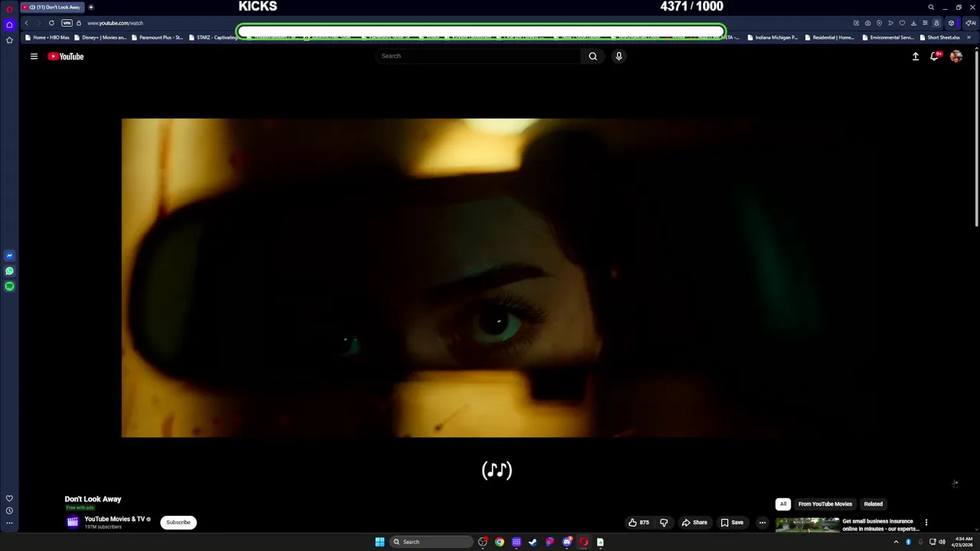Open the Paramount Plus bookmark
Screen dimensions: 980x551
pyautogui.click(x=157, y=37)
